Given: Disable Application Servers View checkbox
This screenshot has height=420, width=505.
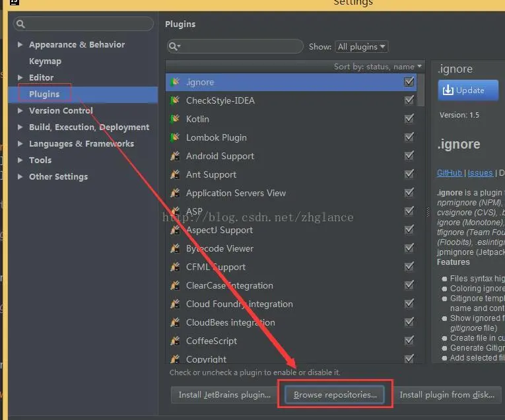Looking at the screenshot, I should (x=409, y=193).
